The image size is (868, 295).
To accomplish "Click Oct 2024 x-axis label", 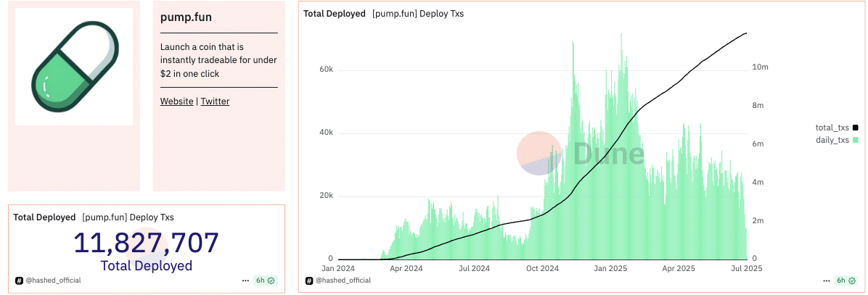I will [x=543, y=269].
